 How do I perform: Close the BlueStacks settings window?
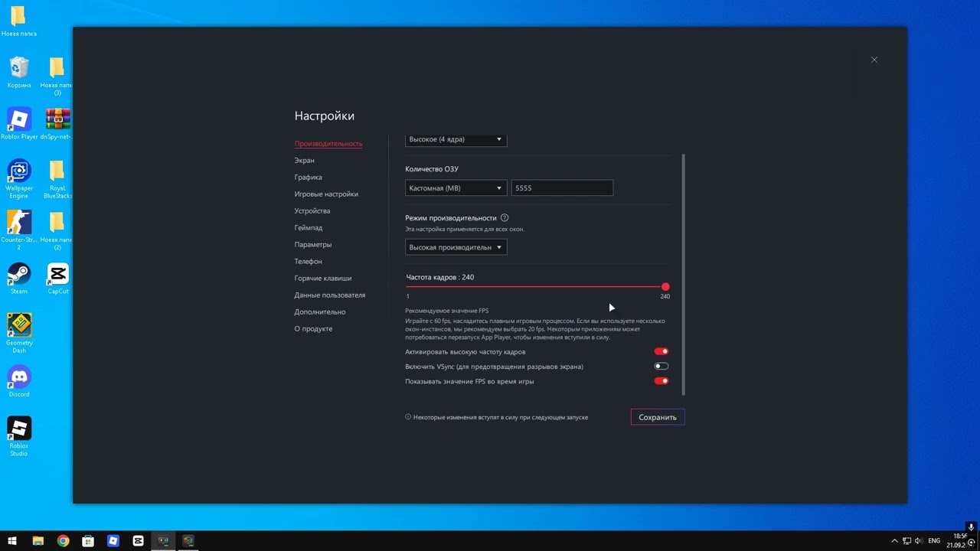pos(874,60)
